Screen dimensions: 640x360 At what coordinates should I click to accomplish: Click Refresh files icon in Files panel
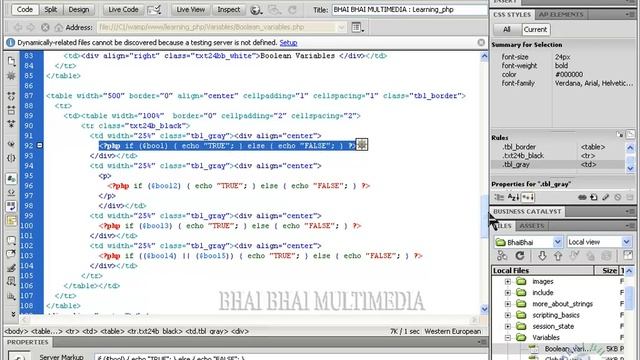pyautogui.click(x=520, y=256)
